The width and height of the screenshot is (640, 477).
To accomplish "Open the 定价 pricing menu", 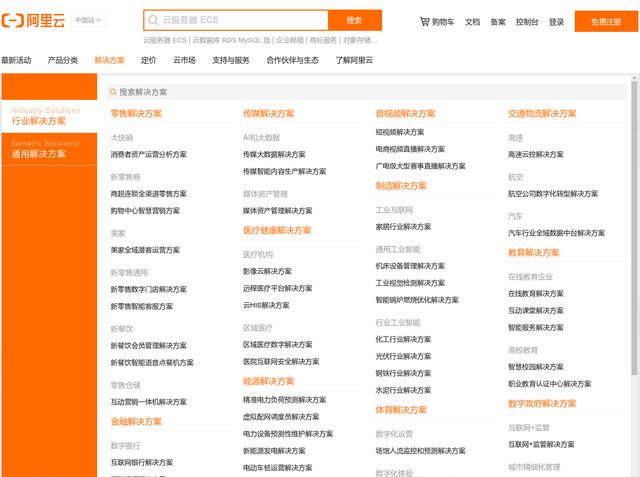I will point(149,60).
